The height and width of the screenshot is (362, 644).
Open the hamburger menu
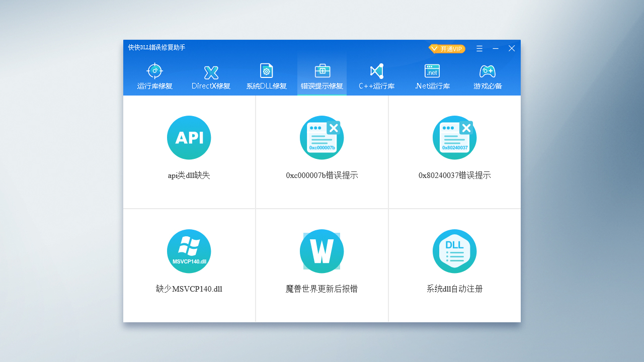point(479,48)
